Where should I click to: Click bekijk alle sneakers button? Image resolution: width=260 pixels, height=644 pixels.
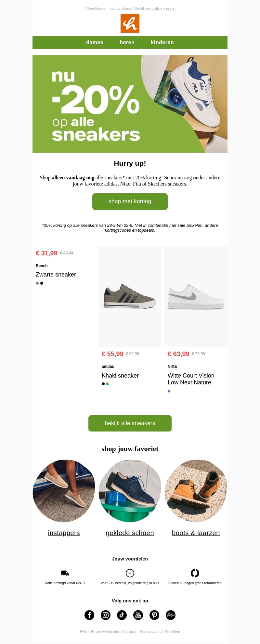(130, 423)
